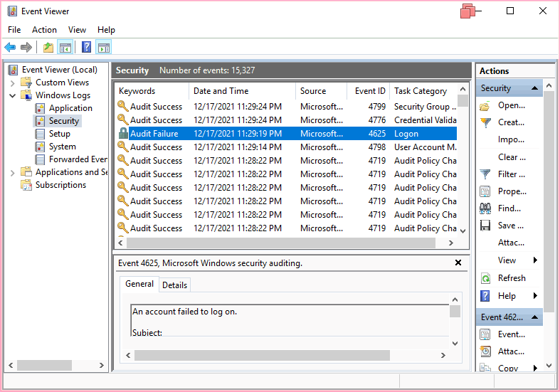Switch to the Details tab
The width and height of the screenshot is (560, 392).
(174, 285)
